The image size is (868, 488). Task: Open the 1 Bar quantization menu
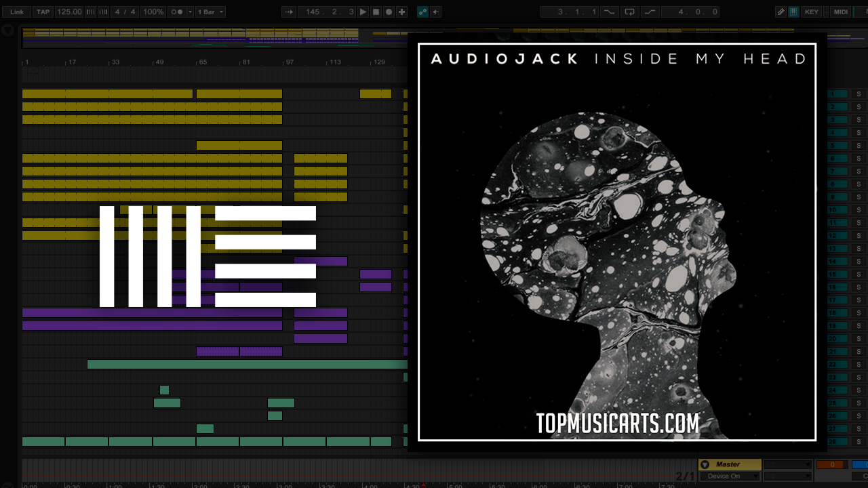[x=210, y=12]
